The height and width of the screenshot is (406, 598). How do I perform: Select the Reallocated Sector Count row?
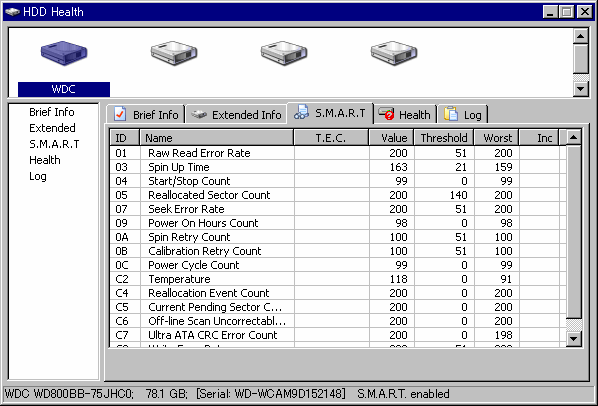click(x=338, y=195)
